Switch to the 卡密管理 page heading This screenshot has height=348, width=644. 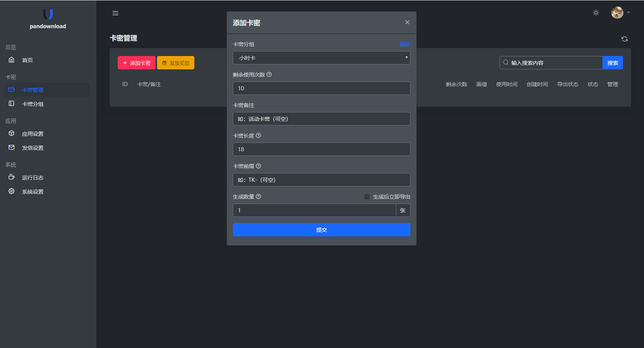123,38
